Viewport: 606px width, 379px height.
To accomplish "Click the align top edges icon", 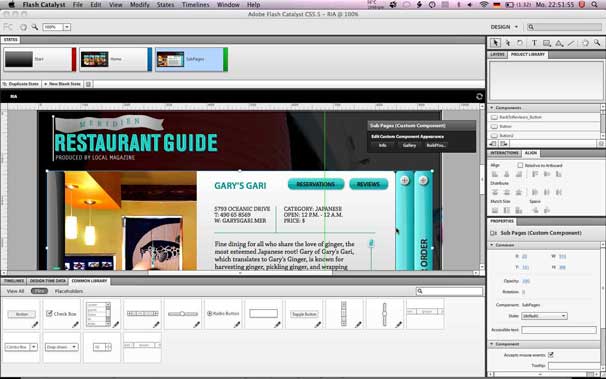I will pyautogui.click(x=535, y=174).
